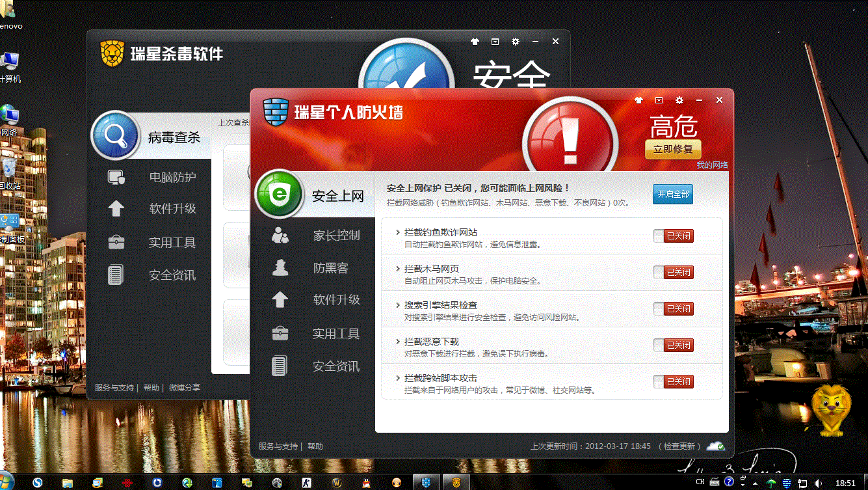Expand the 拦截跨站脚本攻击 row arrow

click(x=397, y=378)
